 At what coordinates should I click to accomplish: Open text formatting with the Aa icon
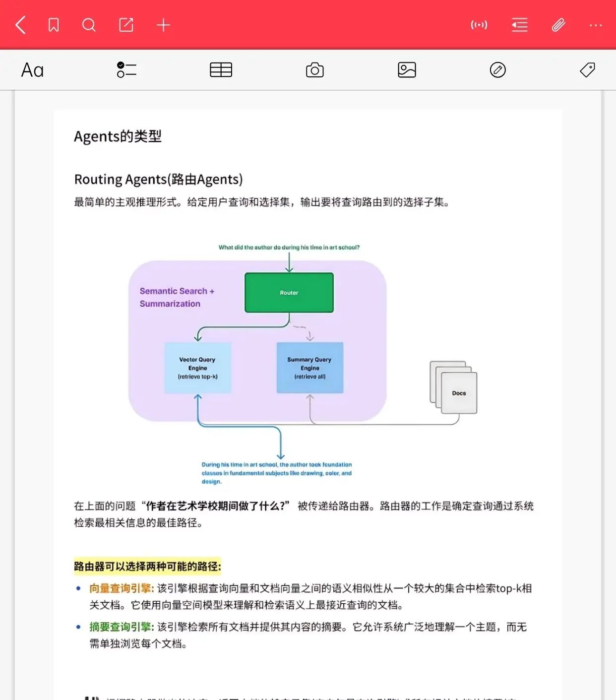click(31, 69)
